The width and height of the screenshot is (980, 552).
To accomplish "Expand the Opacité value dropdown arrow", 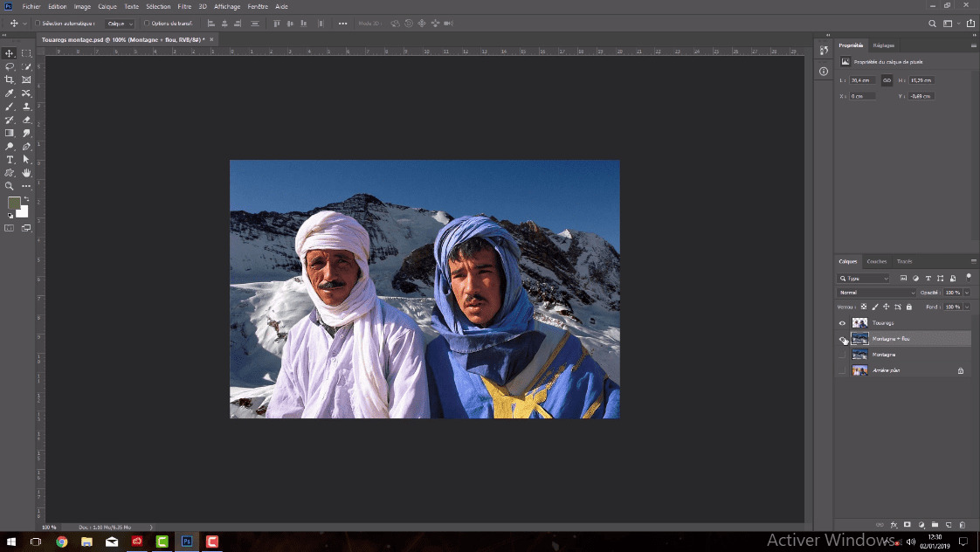I will tap(967, 293).
